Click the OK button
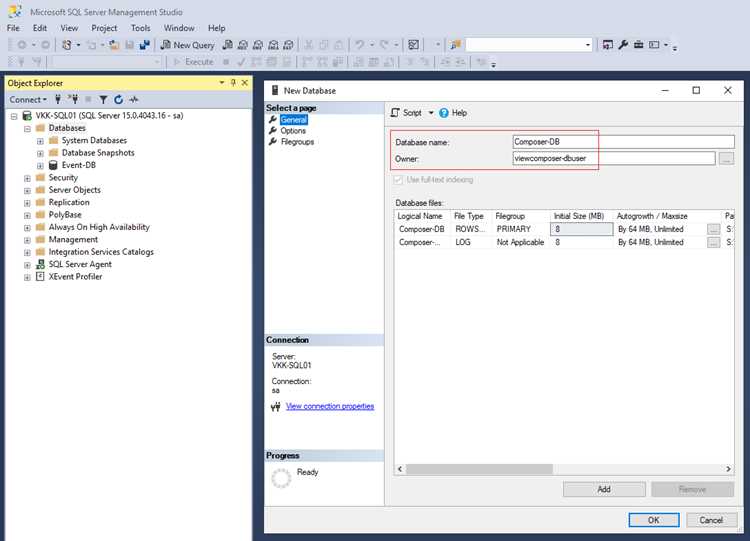 pyautogui.click(x=654, y=520)
